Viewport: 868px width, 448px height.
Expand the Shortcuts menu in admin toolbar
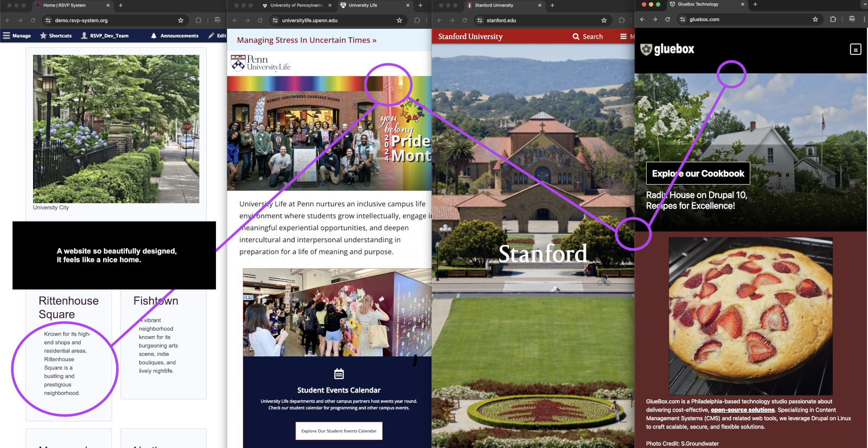[55, 36]
